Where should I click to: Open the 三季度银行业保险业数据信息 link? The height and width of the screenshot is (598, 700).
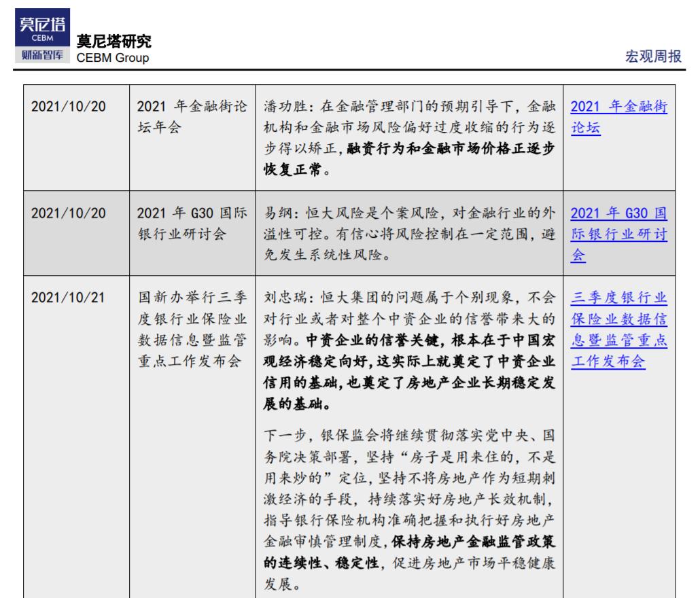[x=618, y=330]
